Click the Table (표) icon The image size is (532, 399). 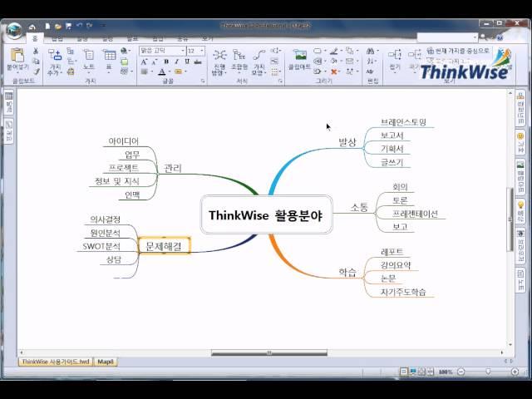click(109, 55)
